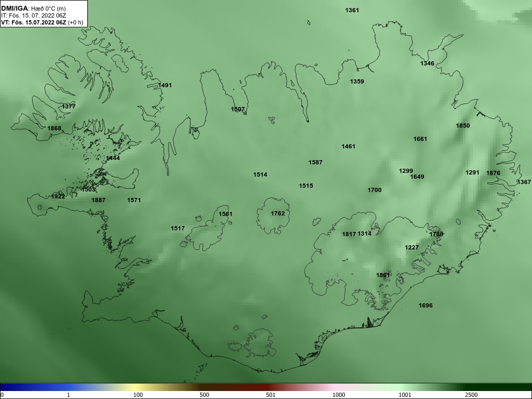Select the 1515 height label
Screen dimensions: 532x399
point(306,186)
